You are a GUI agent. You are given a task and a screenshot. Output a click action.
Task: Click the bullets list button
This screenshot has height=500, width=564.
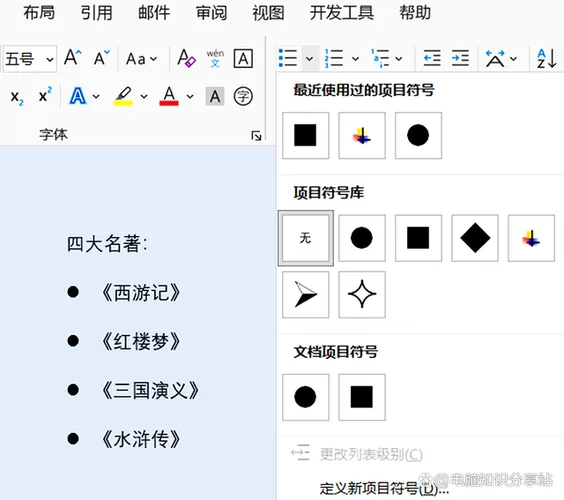(288, 58)
